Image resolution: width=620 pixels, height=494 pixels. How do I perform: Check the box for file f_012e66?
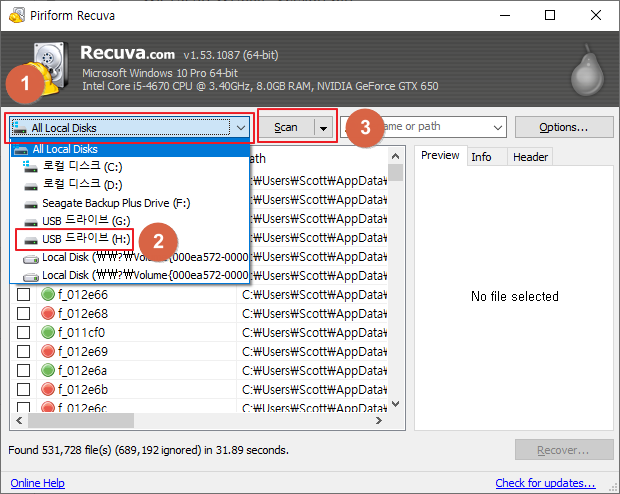tap(23, 294)
